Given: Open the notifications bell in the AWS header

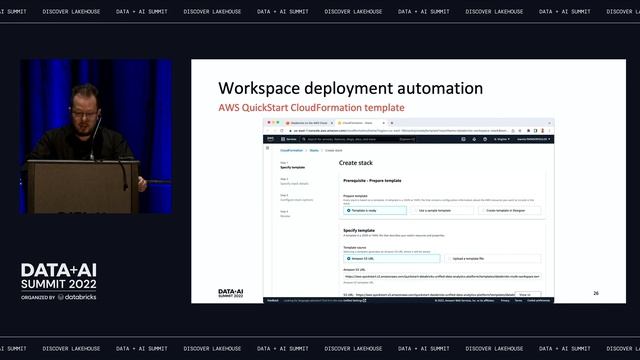Looking at the screenshot, I should (x=474, y=139).
